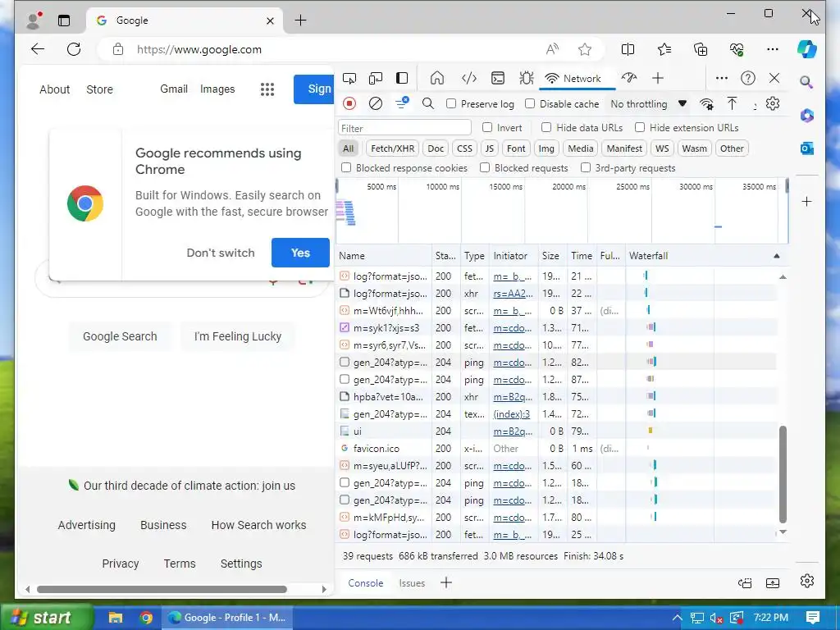The height and width of the screenshot is (630, 840).
Task: Open the Gmail link
Action: point(174,89)
